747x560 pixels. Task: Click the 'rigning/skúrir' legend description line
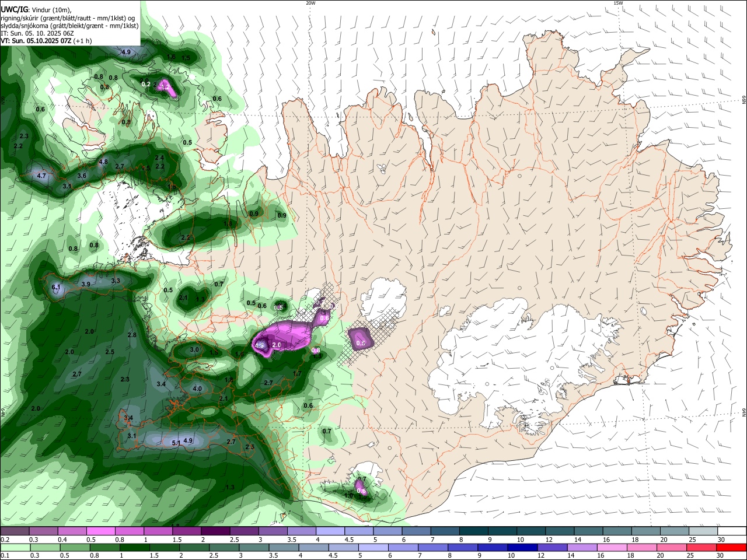pos(68,18)
